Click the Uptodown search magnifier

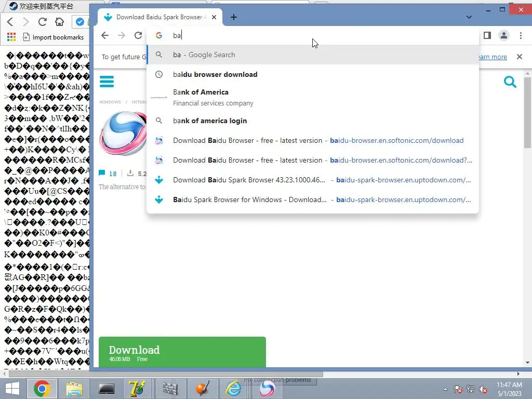[510, 82]
